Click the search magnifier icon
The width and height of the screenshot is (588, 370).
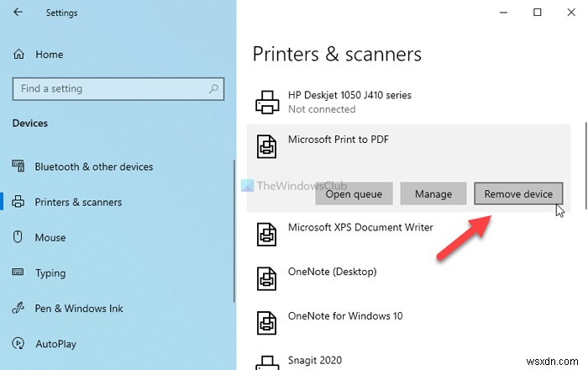[213, 88]
